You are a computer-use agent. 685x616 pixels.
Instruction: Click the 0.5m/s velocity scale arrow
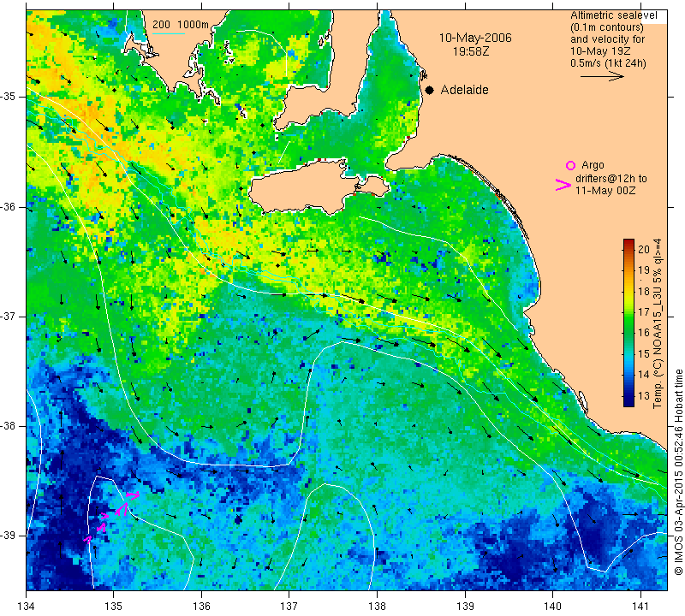[602, 76]
